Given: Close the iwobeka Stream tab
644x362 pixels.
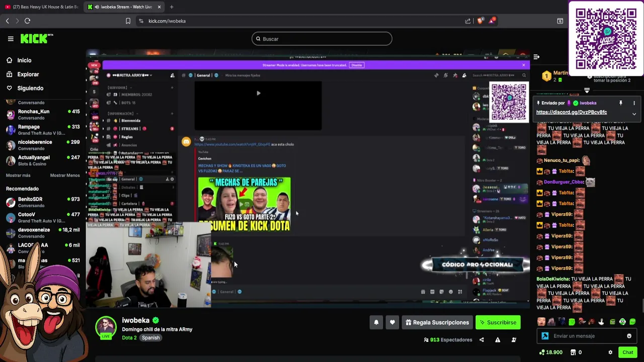Looking at the screenshot, I should [159, 7].
